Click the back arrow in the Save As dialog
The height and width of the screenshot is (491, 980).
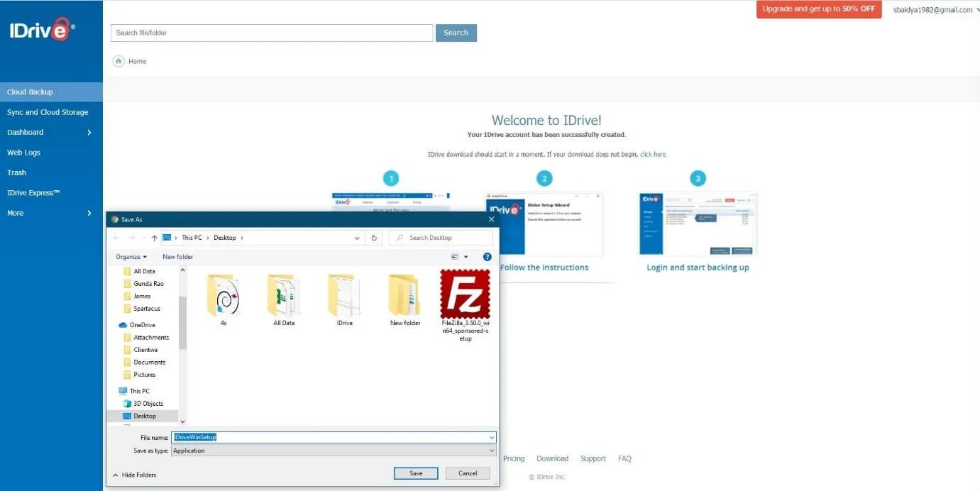coord(116,237)
